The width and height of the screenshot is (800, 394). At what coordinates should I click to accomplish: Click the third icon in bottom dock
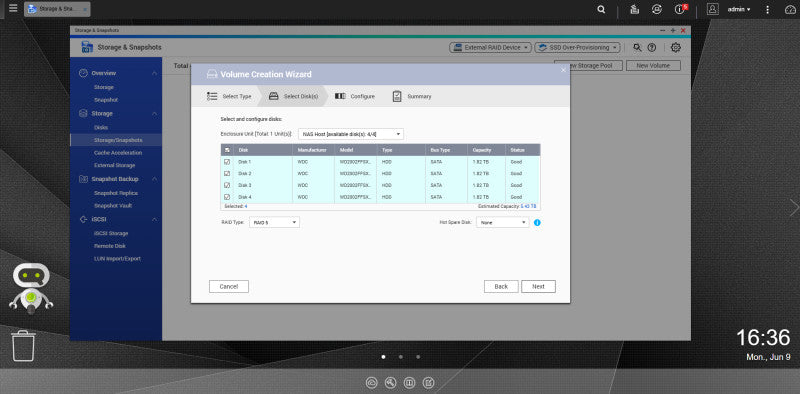tap(409, 382)
